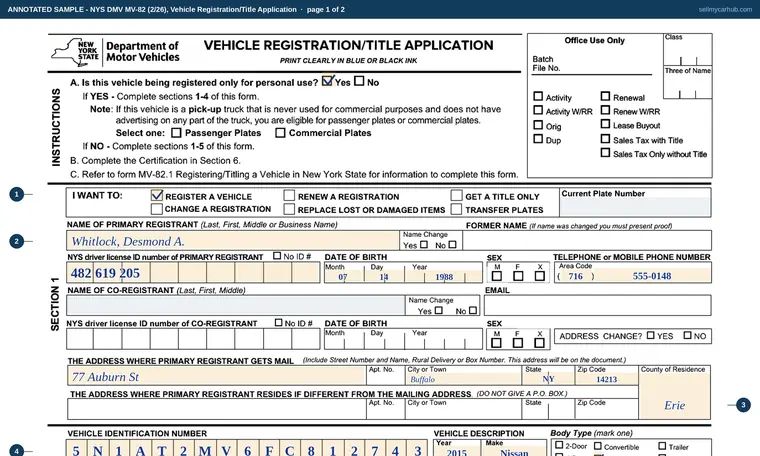Click mailing State field showing NY
Screen dimensions: 760x456
pos(548,379)
